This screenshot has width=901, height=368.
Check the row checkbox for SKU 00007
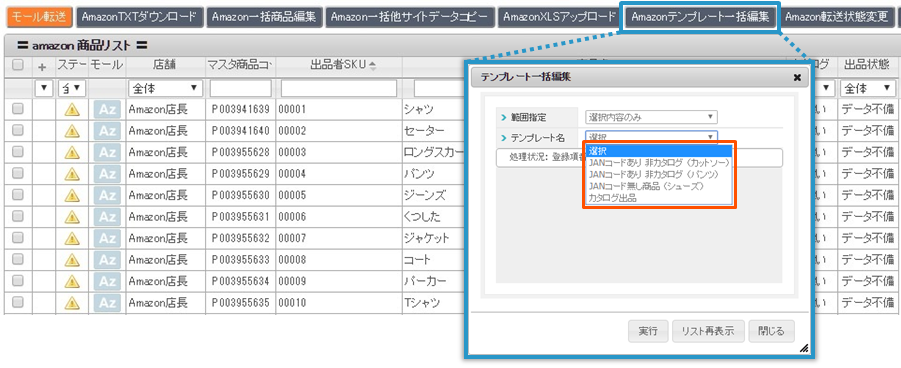(18, 237)
